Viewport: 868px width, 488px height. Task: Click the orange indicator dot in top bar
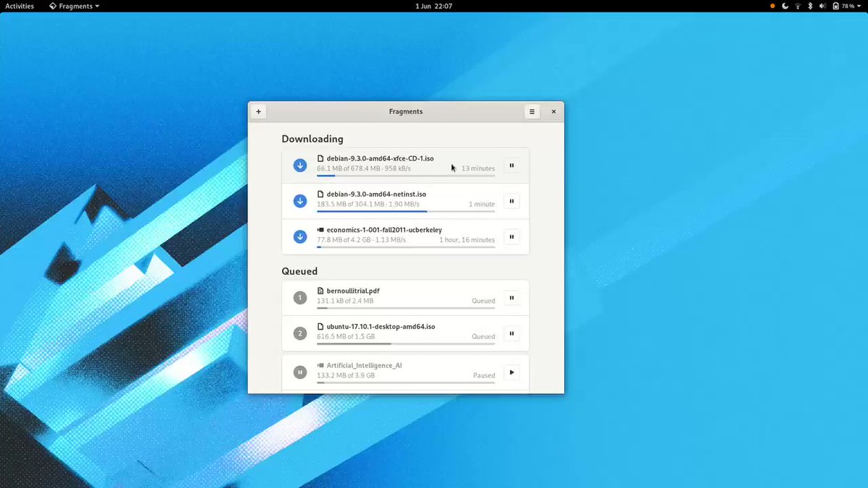pyautogui.click(x=773, y=6)
